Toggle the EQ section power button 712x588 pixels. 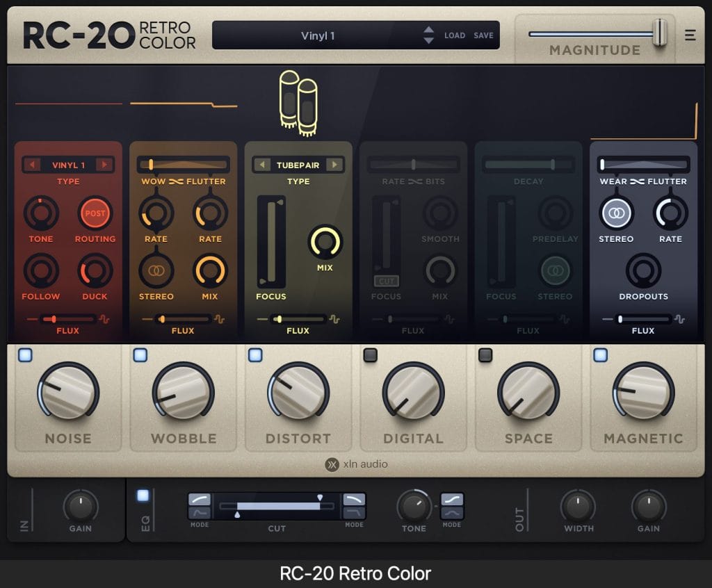tap(143, 496)
